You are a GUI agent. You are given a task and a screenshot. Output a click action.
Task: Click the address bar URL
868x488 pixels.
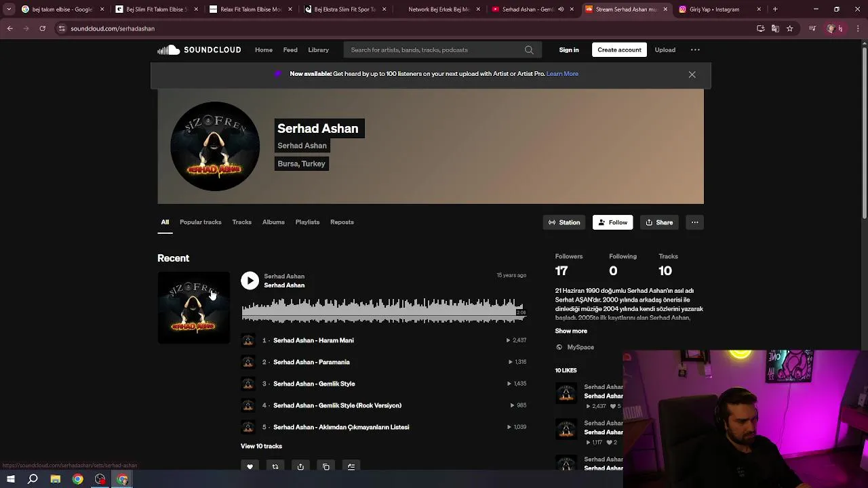tap(113, 28)
